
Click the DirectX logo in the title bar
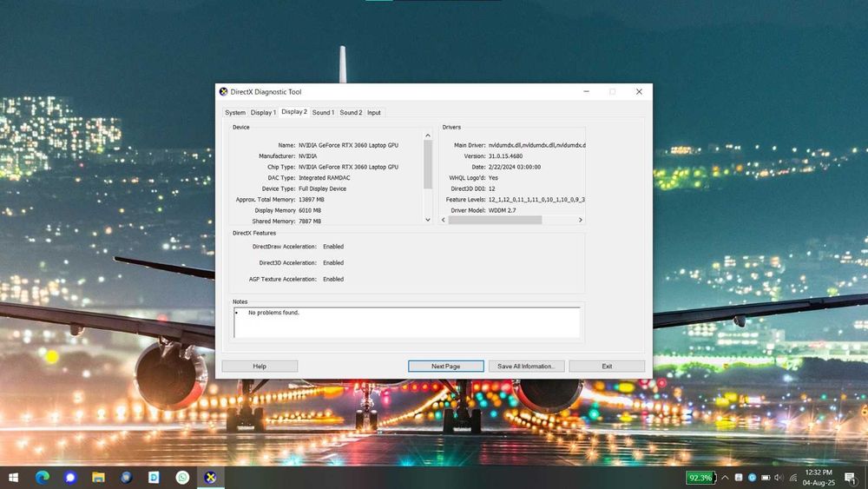click(224, 92)
